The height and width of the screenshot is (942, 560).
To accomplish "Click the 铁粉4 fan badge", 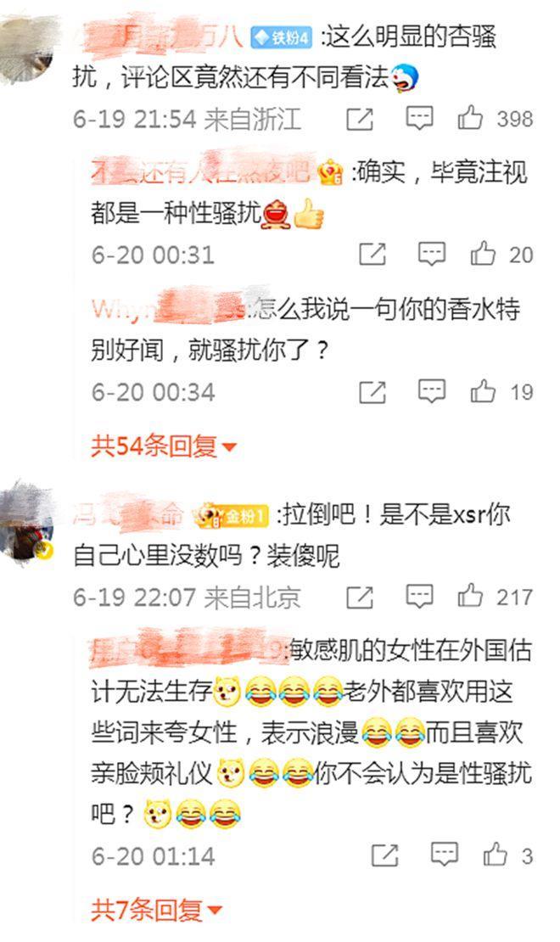I will 281,38.
